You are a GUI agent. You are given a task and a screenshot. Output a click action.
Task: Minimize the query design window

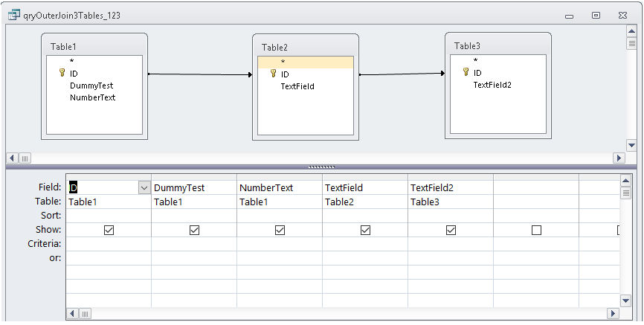click(569, 16)
